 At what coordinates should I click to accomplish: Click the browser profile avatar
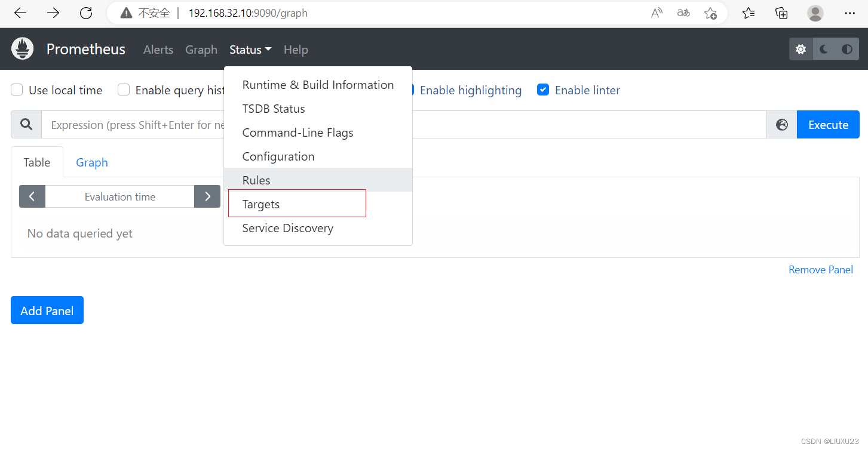(815, 13)
